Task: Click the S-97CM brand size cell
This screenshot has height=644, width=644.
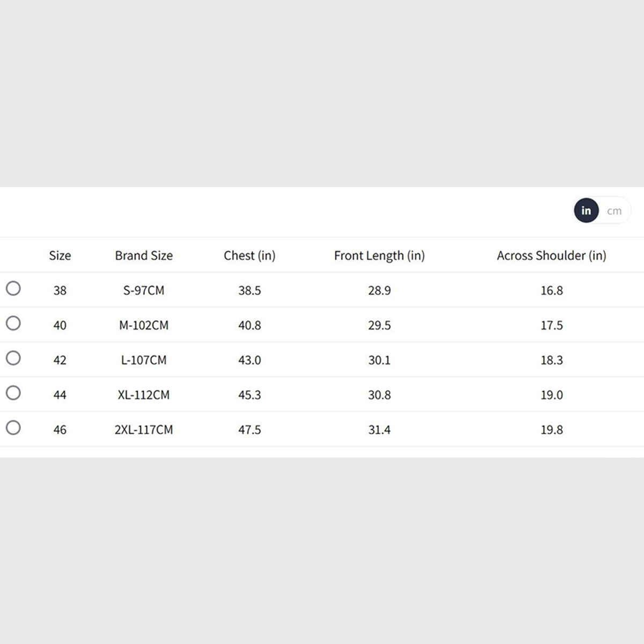Action: [144, 290]
